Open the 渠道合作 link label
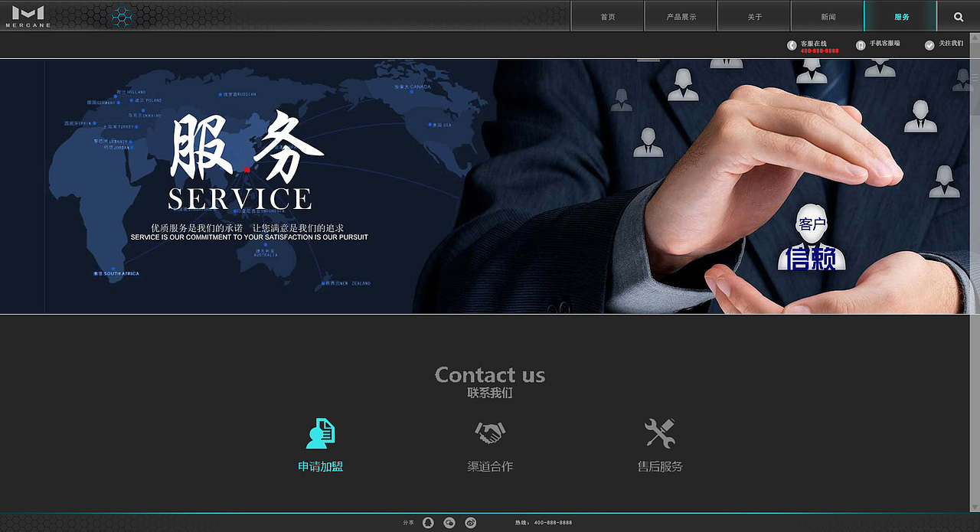The image size is (980, 532). point(490,466)
